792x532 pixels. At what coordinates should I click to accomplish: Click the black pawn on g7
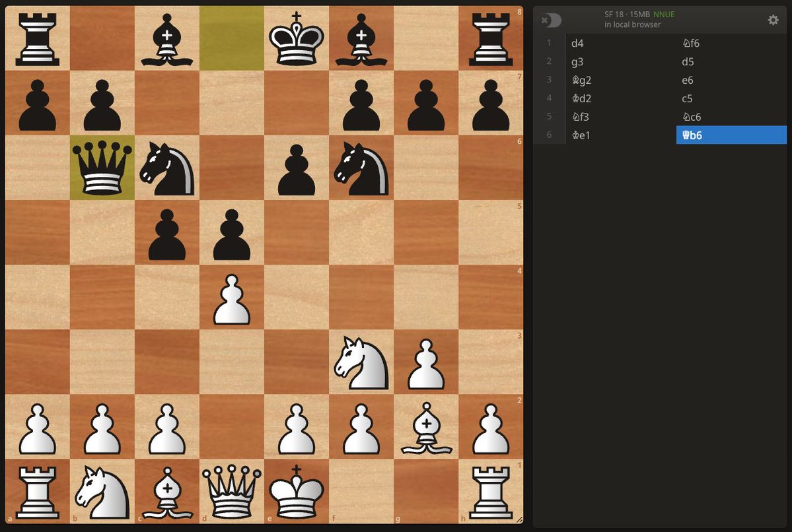pyautogui.click(x=426, y=103)
